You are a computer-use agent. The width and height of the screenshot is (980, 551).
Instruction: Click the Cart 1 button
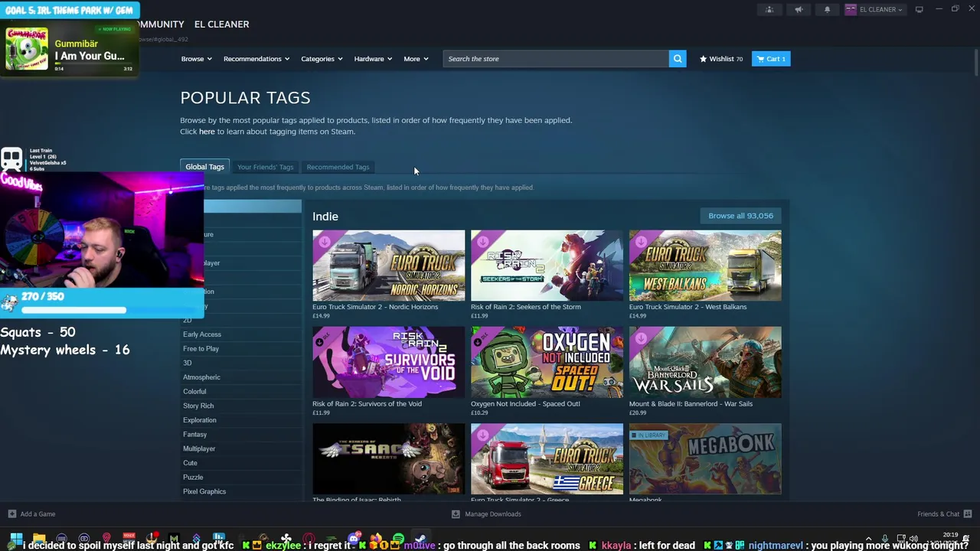click(771, 59)
